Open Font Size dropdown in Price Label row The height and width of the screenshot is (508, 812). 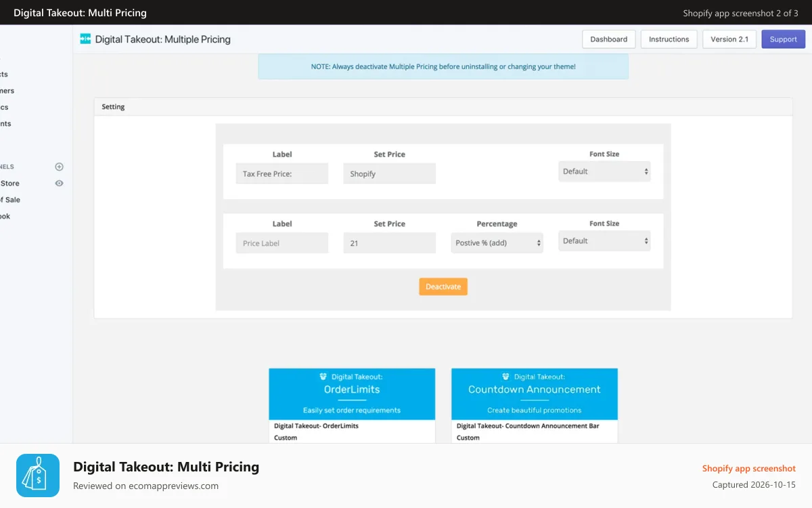pyautogui.click(x=604, y=241)
